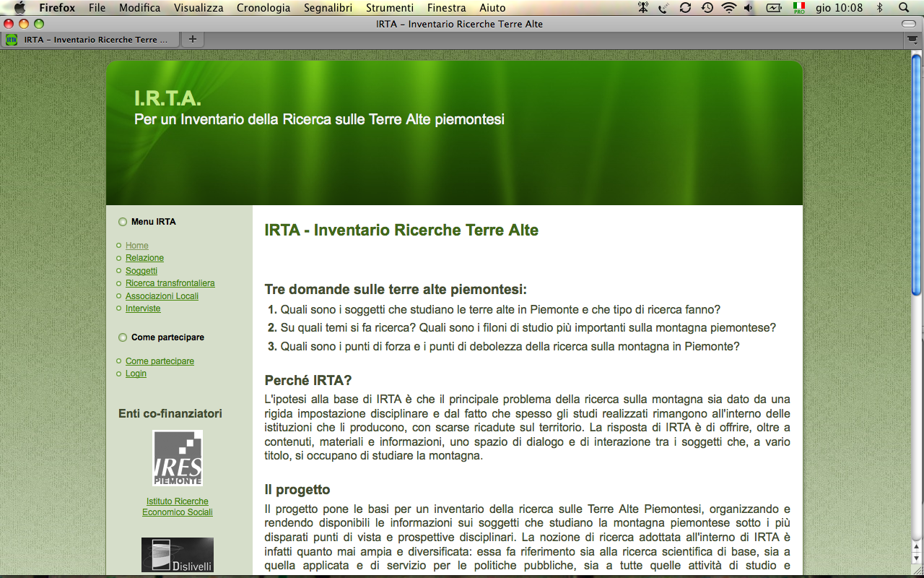Viewport: 924px width, 578px height.
Task: Click the vertical scrollbar thumb
Action: (917, 175)
